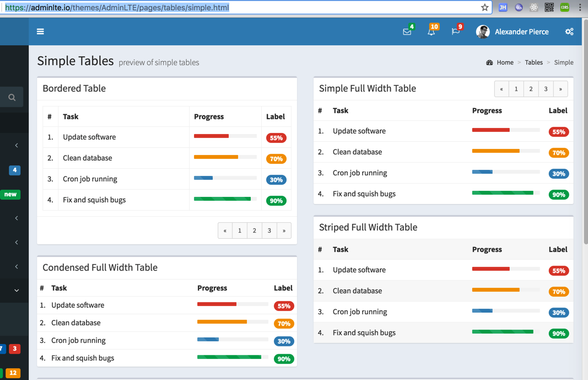
Task: Click the green badge 4 on messages
Action: click(x=412, y=26)
